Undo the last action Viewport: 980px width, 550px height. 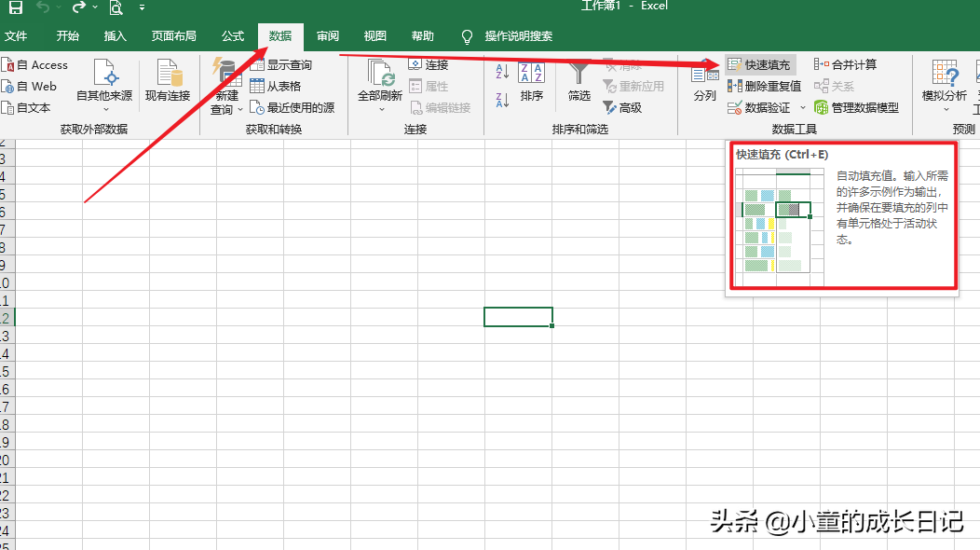click(x=43, y=7)
